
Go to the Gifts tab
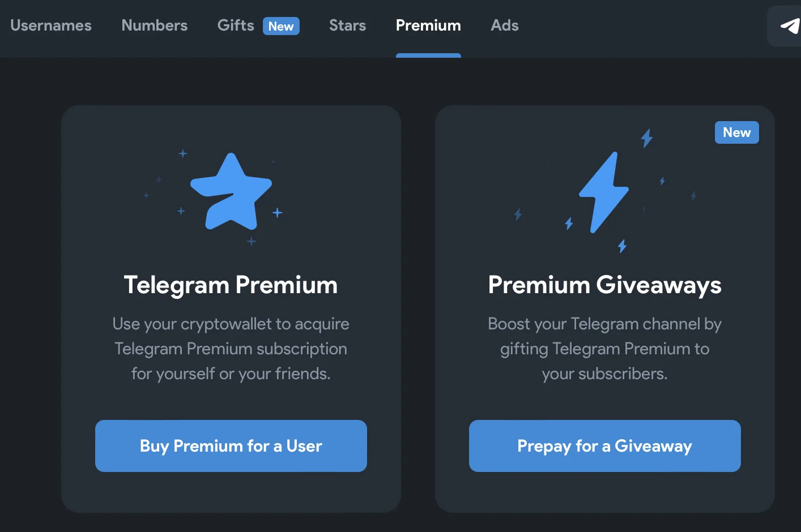tap(236, 25)
